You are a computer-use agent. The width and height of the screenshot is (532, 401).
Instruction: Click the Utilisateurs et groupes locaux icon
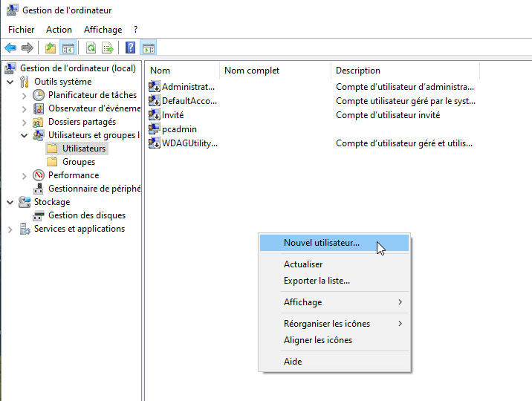tap(39, 135)
